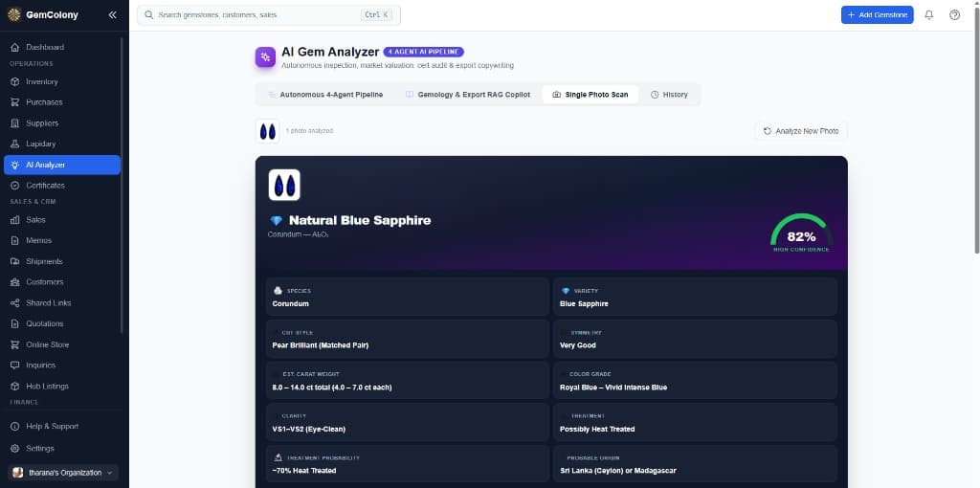Click Analyze New Photo button
This screenshot has height=488, width=980.
point(801,131)
